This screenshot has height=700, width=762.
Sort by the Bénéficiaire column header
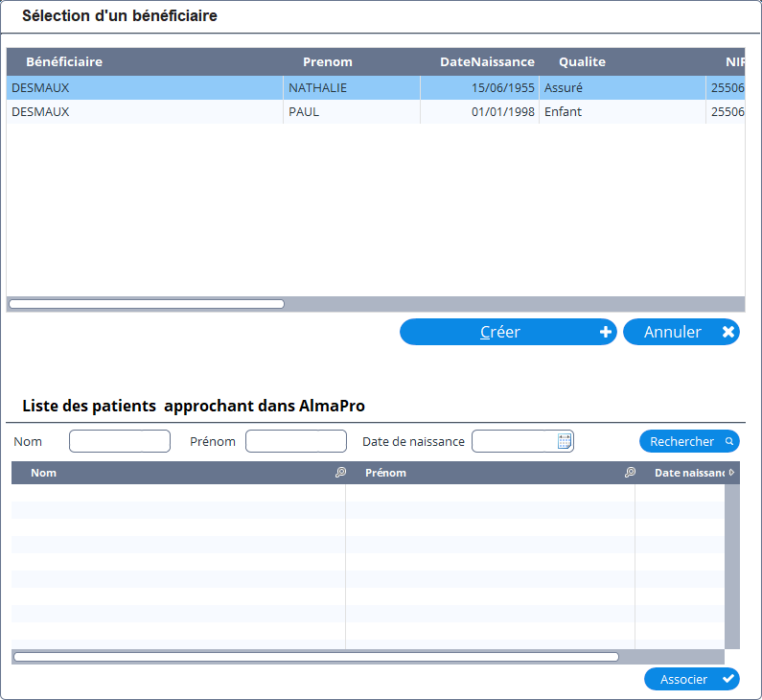click(64, 62)
